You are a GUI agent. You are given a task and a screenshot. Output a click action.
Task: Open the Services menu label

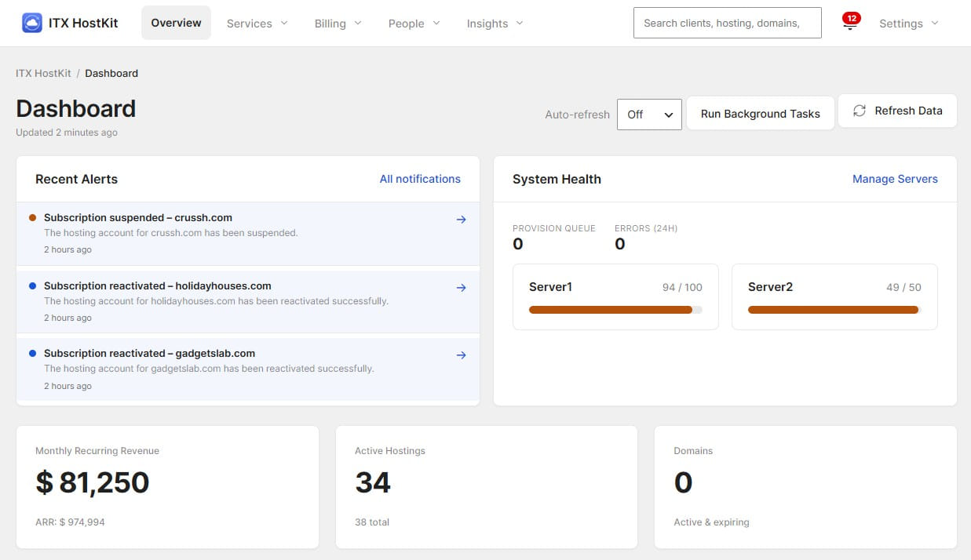249,24
